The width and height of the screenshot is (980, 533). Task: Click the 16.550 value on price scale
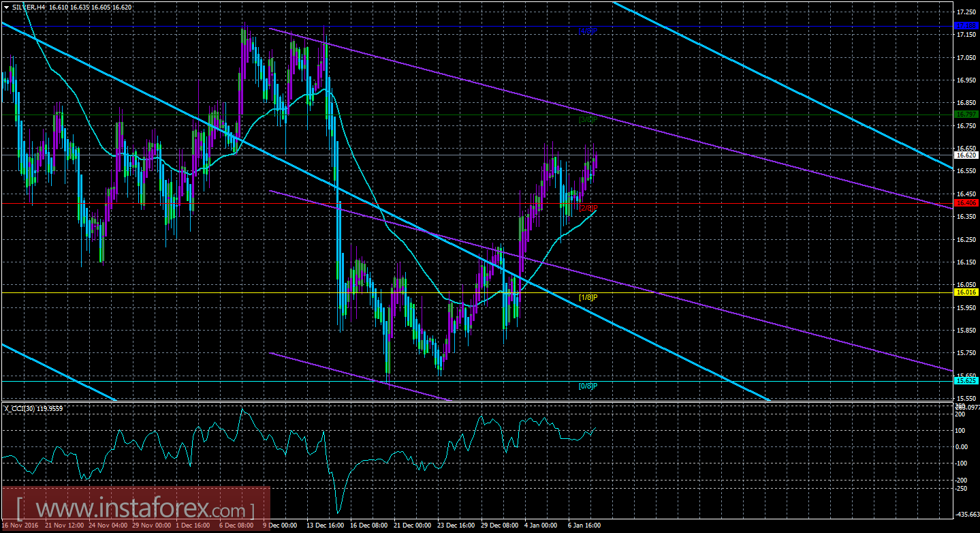click(966, 171)
